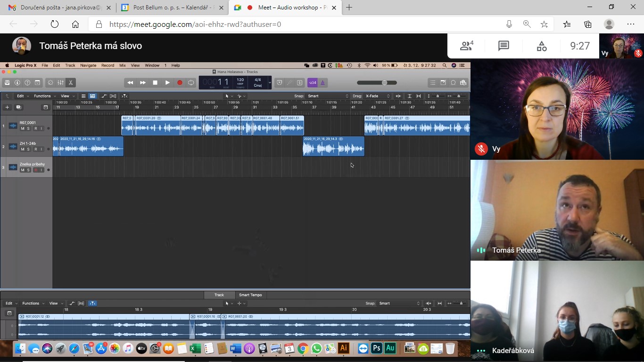Click the add track plus button
This screenshot has height=362, width=644.
click(7, 107)
